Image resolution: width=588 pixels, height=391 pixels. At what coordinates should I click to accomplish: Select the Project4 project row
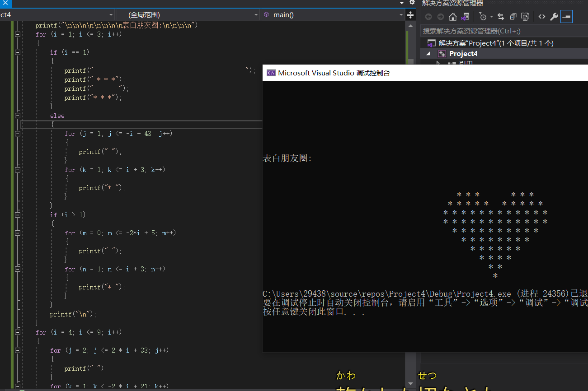point(504,54)
